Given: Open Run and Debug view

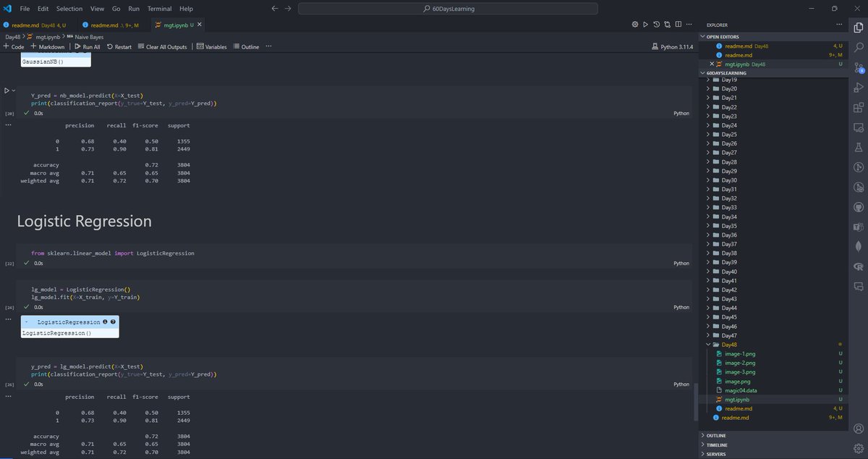Looking at the screenshot, I should (859, 88).
